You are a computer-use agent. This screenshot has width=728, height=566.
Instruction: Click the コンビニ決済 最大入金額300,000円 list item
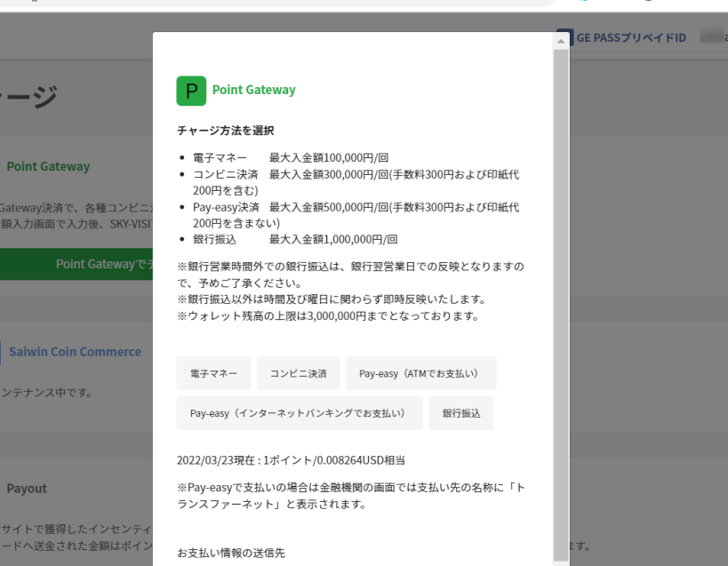356,182
